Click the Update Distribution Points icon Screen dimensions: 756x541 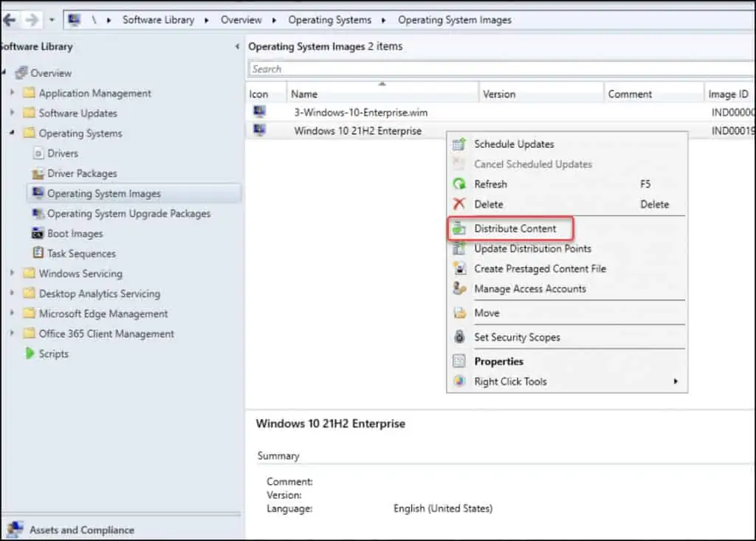459,249
